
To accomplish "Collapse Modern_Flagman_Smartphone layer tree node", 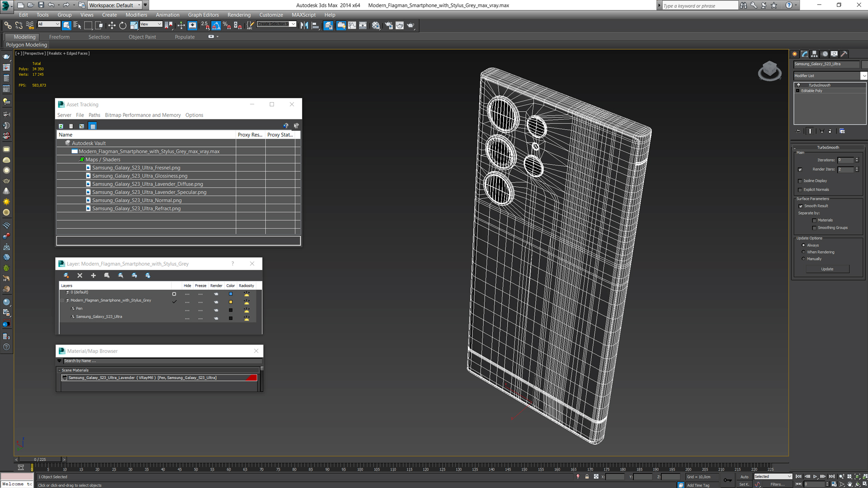I will (62, 300).
